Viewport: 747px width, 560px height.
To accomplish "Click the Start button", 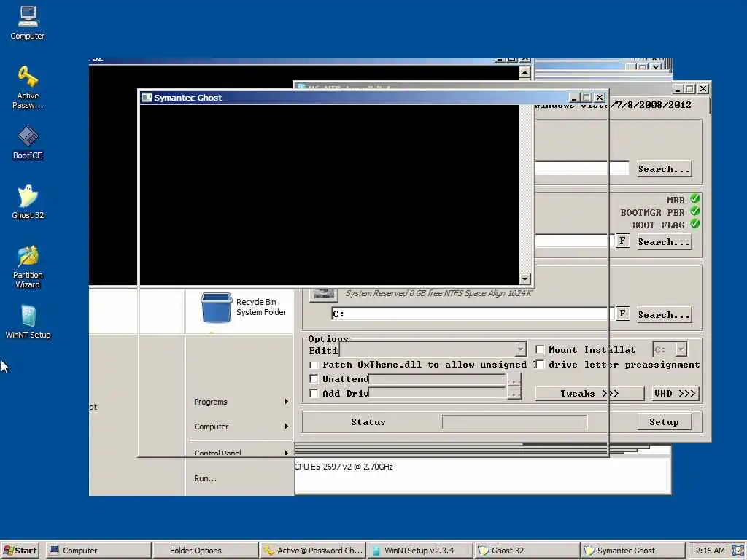I will pyautogui.click(x=20, y=551).
